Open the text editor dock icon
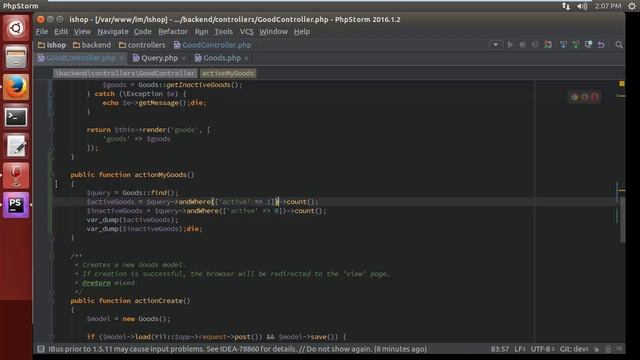The image size is (640, 360). pos(16,146)
